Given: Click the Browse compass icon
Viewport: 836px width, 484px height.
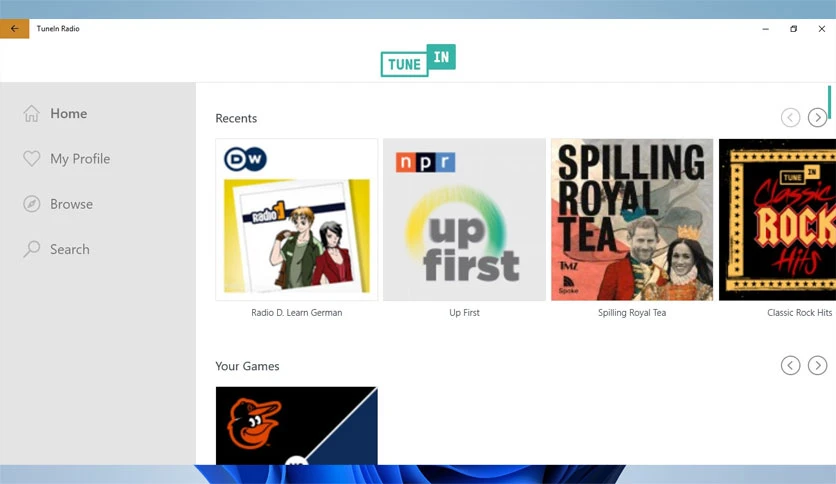Looking at the screenshot, I should 31,204.
